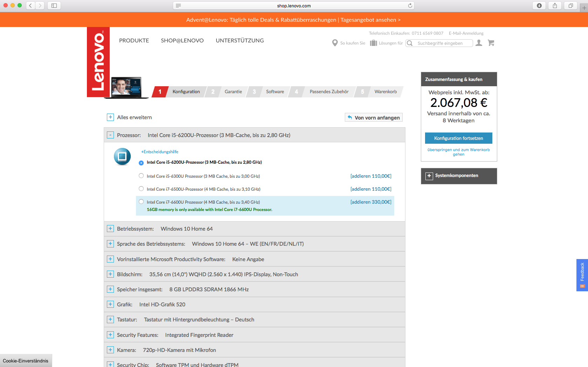Click the briefcase icon Lösungen für
The width and height of the screenshot is (588, 367).
(x=374, y=43)
